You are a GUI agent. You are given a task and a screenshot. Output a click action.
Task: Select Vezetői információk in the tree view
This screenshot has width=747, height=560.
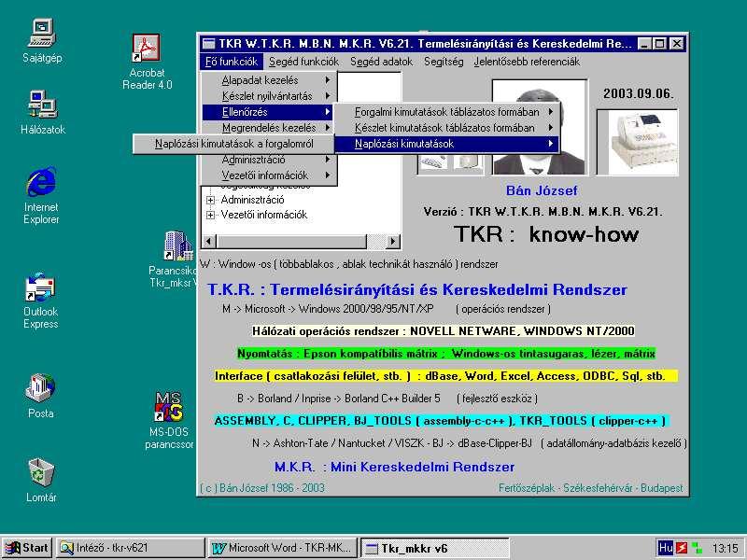coord(264,215)
